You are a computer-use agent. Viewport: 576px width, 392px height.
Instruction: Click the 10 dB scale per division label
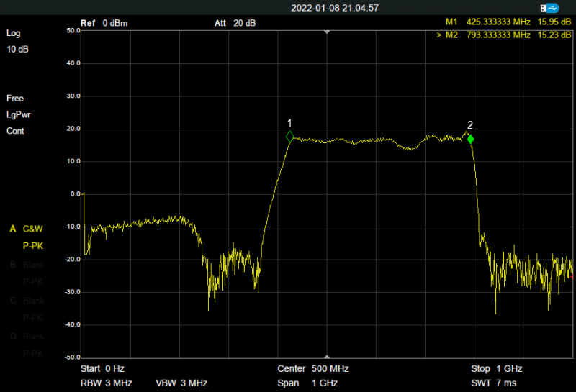point(17,49)
